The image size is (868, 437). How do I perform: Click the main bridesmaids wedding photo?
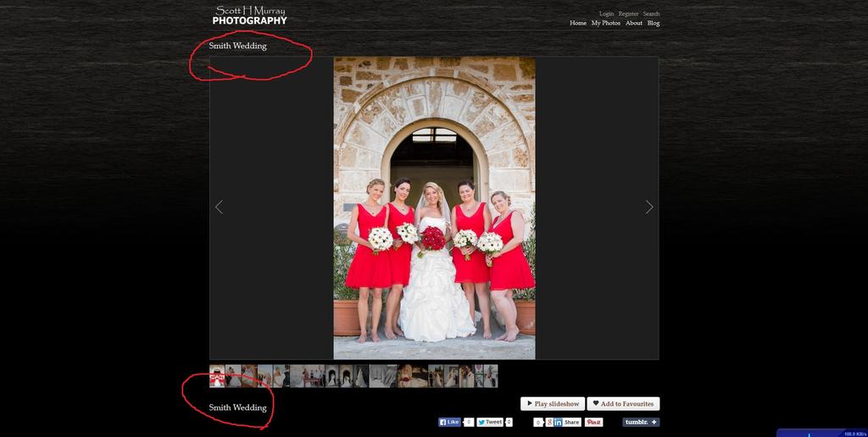434,208
